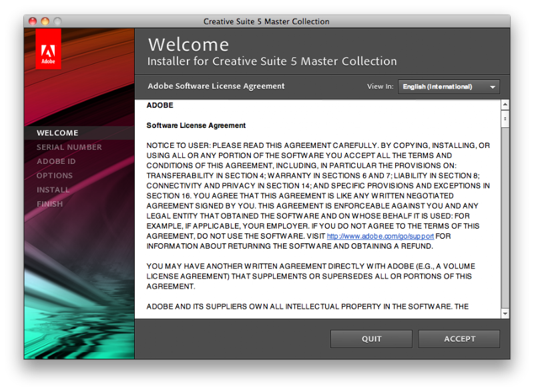Click 'Installer for Creative Suite 5 Master Collection'

[272, 61]
